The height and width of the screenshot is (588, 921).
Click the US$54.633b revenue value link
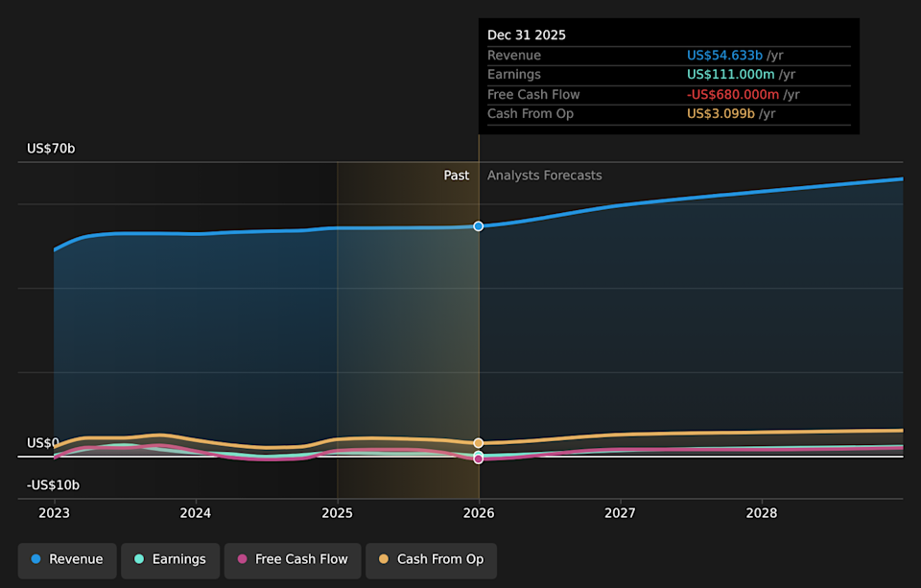726,55
